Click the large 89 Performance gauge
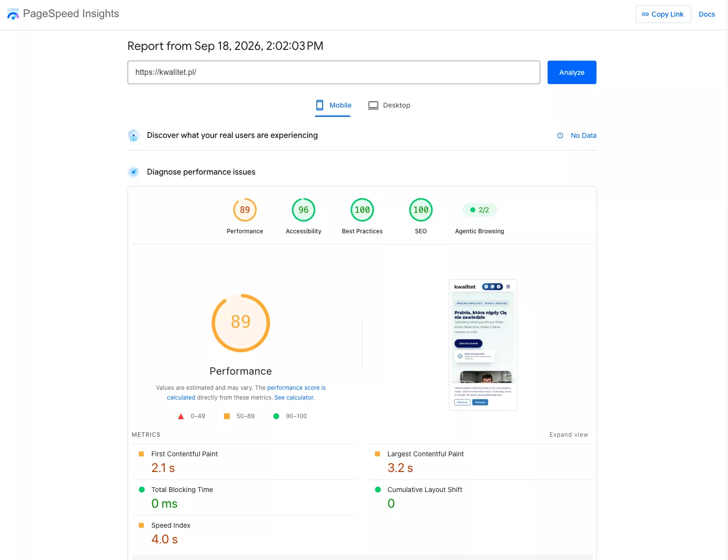This screenshot has width=728, height=560. (x=241, y=323)
